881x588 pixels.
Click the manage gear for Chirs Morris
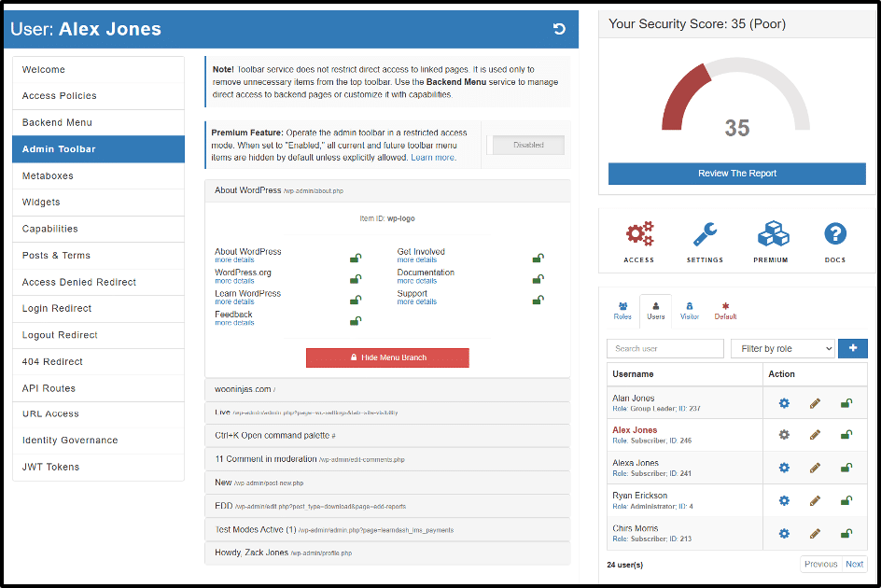coord(784,533)
